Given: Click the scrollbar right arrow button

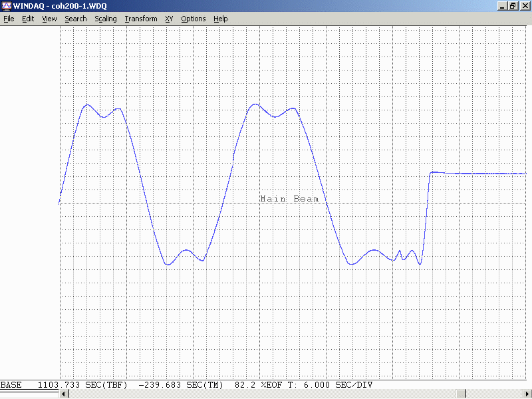Looking at the screenshot, I should point(527,394).
